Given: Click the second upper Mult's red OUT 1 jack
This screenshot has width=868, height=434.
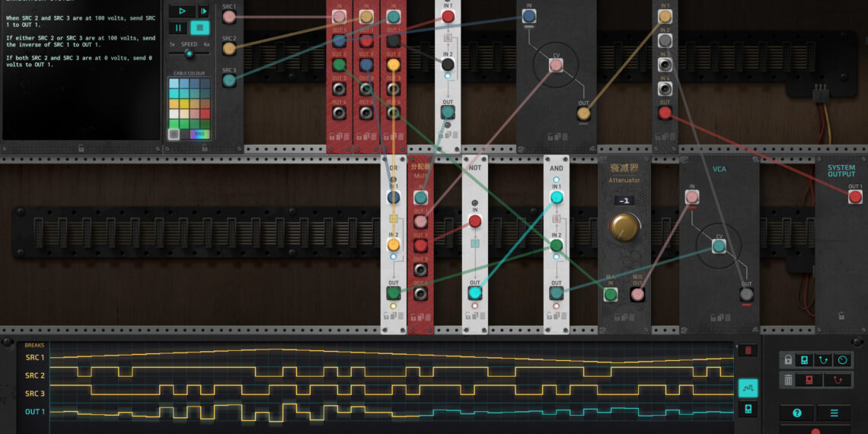Looking at the screenshot, I should point(366,41).
